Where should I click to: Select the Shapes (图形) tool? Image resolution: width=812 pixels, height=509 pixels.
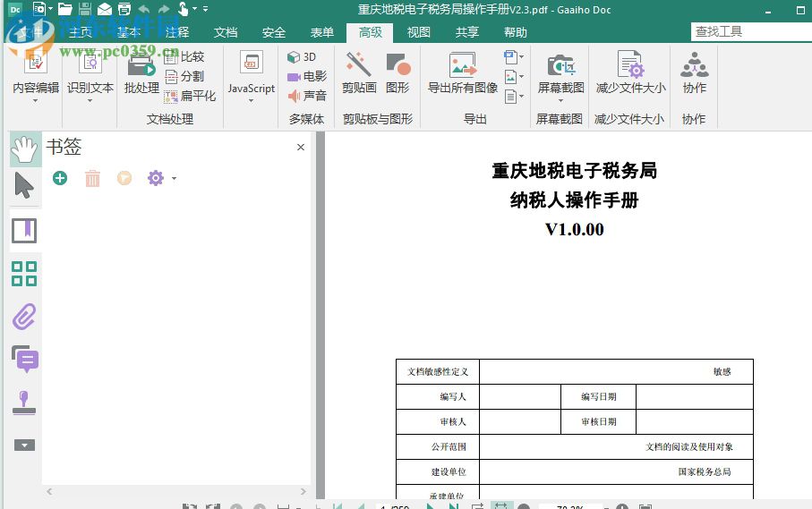click(397, 73)
